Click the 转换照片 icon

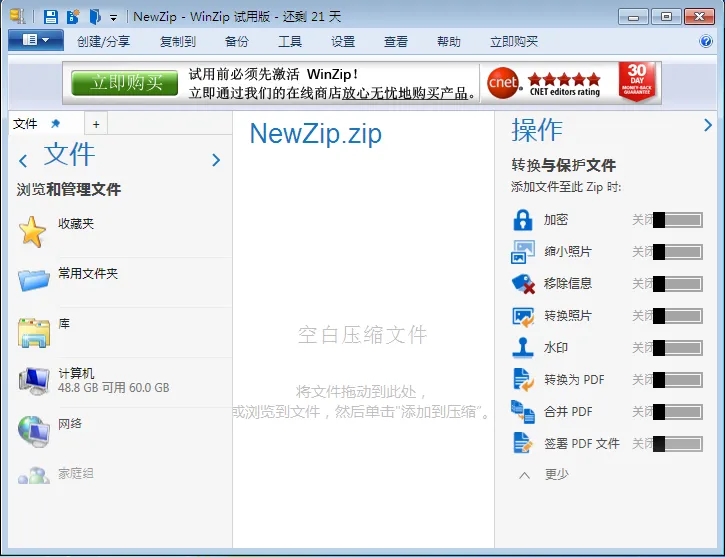(523, 316)
